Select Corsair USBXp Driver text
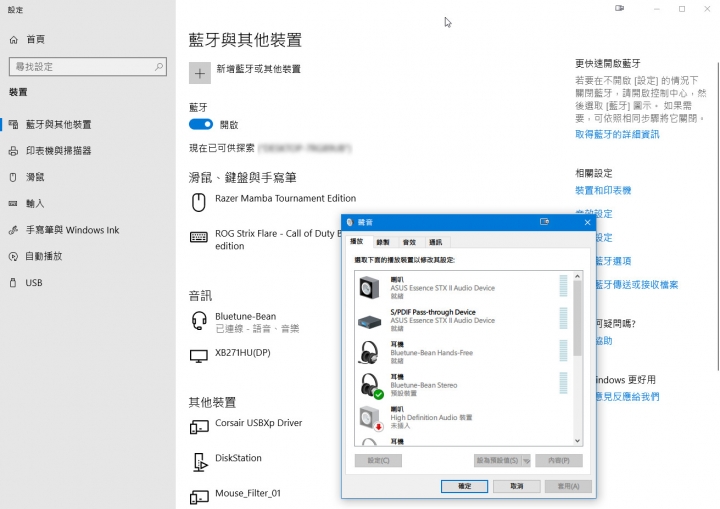Screen dimensions: 720x509 point(259,423)
